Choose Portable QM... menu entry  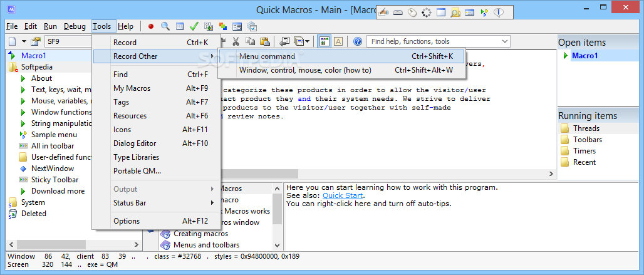pyautogui.click(x=156, y=171)
